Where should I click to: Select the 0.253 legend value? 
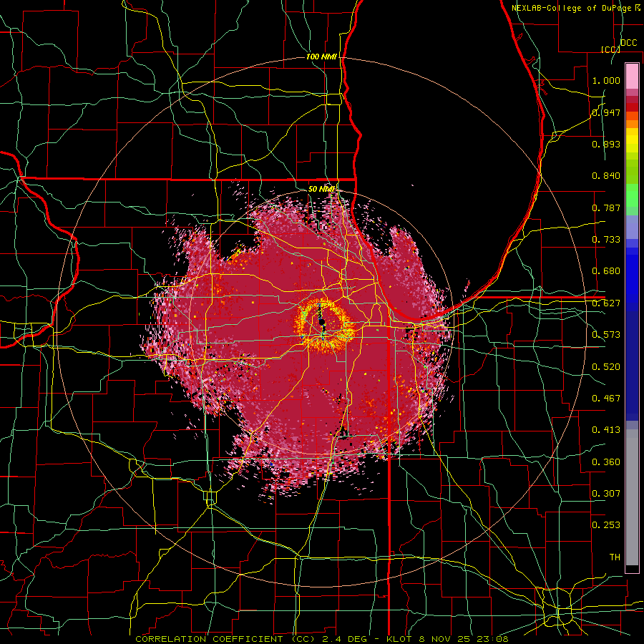tap(606, 525)
